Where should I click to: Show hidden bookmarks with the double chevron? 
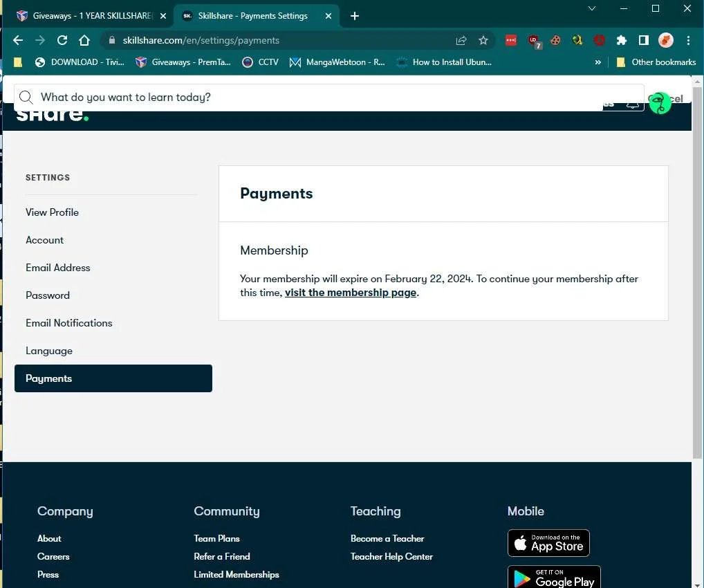[x=598, y=62]
